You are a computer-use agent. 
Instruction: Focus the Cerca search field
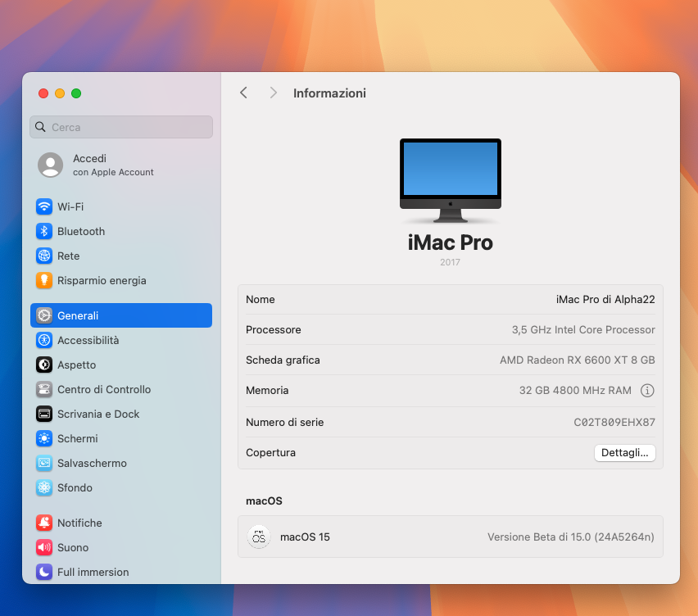(x=121, y=127)
